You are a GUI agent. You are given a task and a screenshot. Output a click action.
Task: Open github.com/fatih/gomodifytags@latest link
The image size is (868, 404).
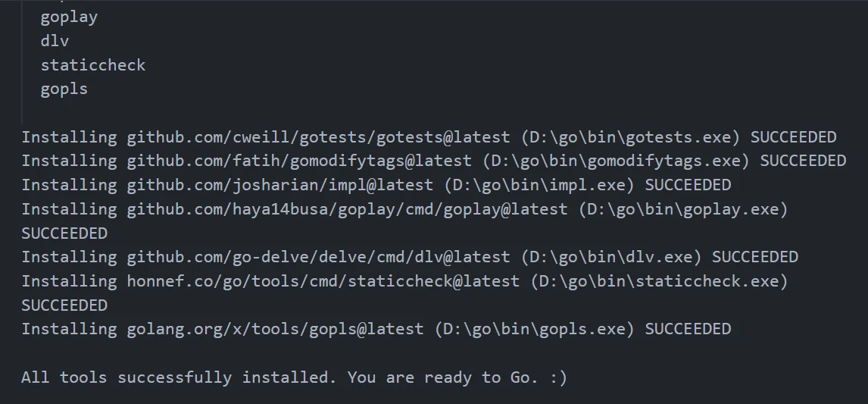pyautogui.click(x=299, y=161)
